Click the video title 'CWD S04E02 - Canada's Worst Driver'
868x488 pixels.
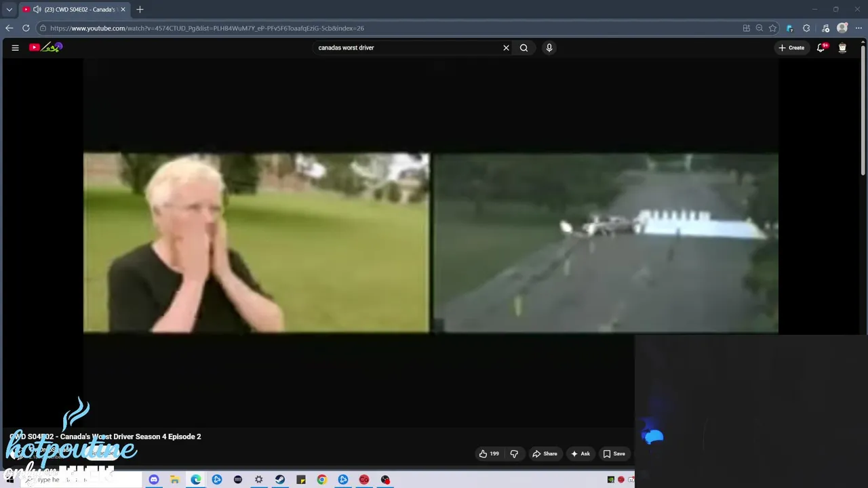coord(105,436)
